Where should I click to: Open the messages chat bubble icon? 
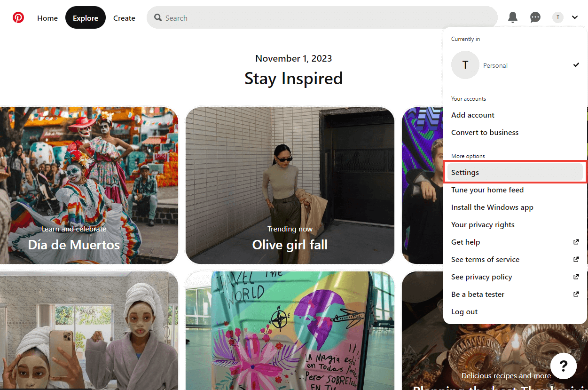[535, 18]
